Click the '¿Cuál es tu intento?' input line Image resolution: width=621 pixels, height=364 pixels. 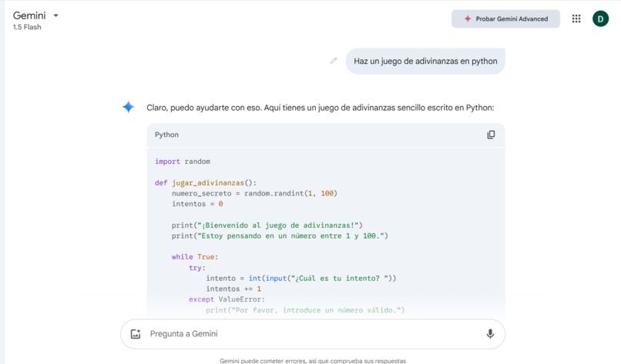coord(301,278)
